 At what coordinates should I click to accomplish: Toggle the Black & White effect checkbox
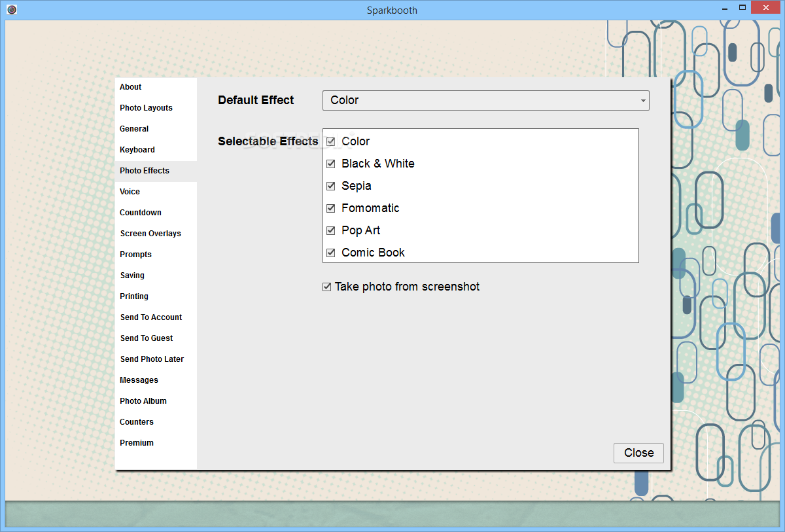[x=331, y=164]
